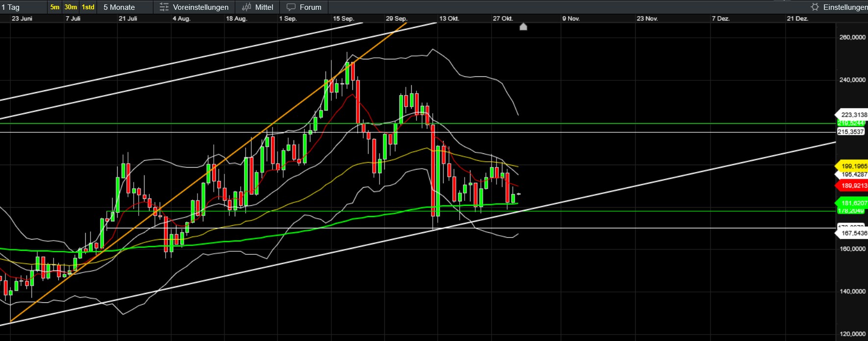Click the gray time marker below the date axis
Screen dimensions: 868x341
[523, 26]
